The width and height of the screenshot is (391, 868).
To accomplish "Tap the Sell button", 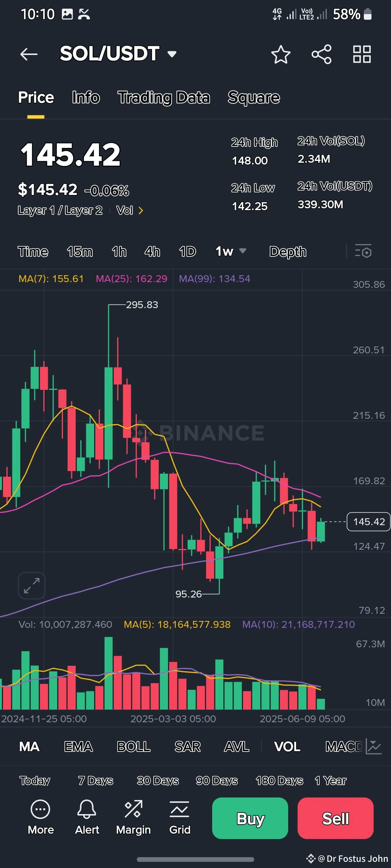I will (336, 818).
